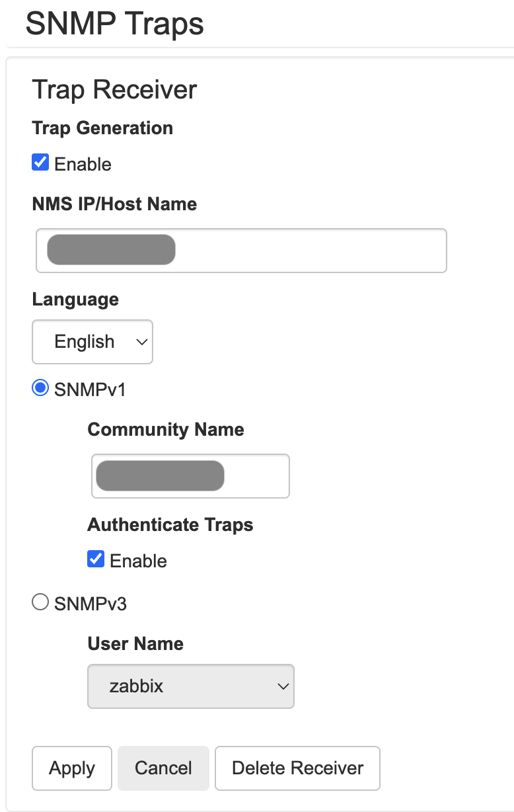The width and height of the screenshot is (514, 812).
Task: Click the chevron arrow on zabbix dropdown
Action: click(x=283, y=686)
